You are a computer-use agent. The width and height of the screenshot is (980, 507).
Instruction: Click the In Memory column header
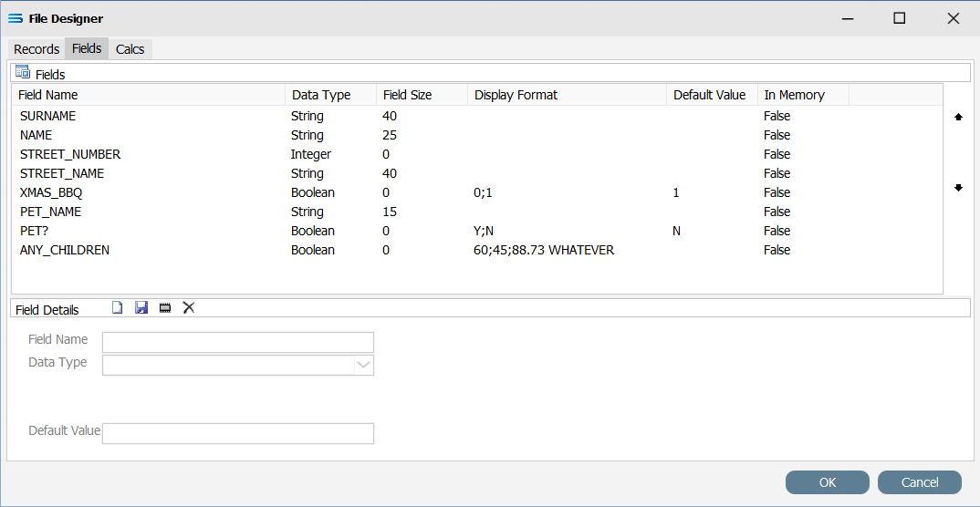(803, 95)
